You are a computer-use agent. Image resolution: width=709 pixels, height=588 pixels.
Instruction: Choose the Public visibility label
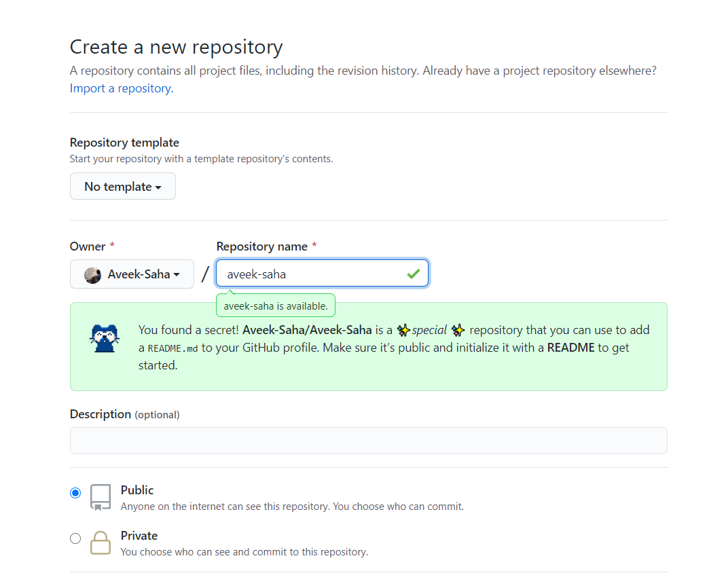137,490
